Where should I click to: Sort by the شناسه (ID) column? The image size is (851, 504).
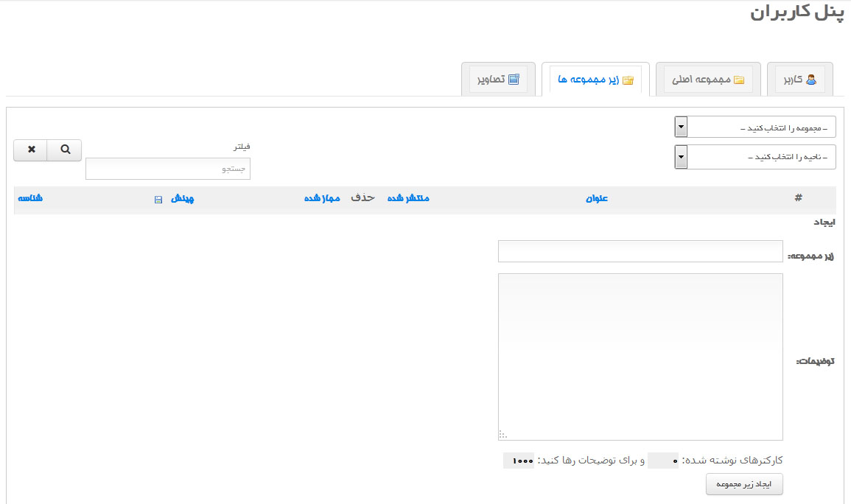click(x=30, y=199)
